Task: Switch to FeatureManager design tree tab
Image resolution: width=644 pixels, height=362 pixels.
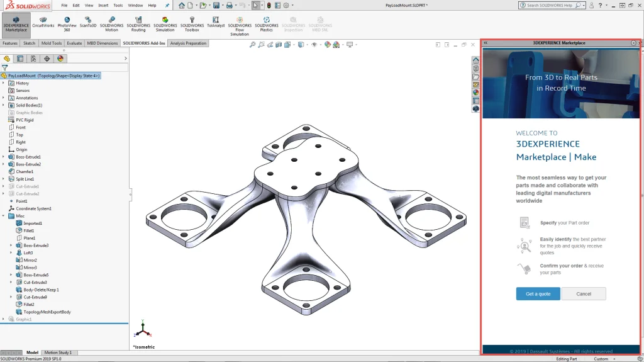Action: (x=7, y=59)
